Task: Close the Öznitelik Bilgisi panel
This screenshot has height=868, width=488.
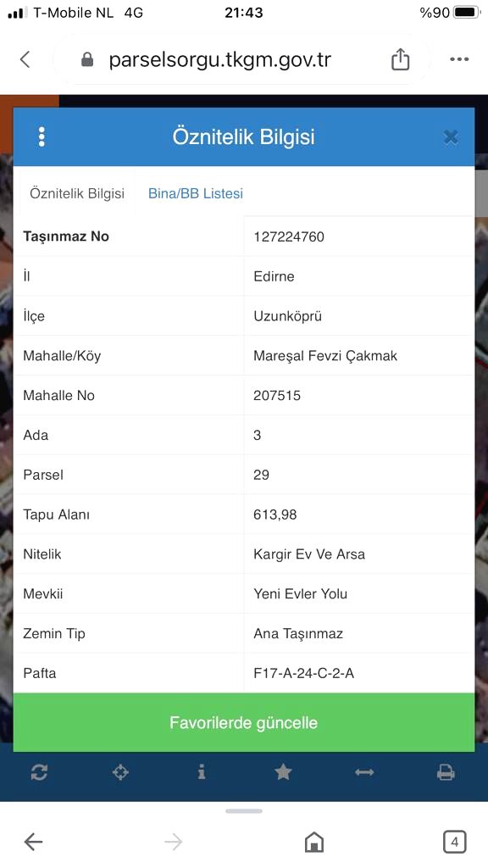Action: 451,136
